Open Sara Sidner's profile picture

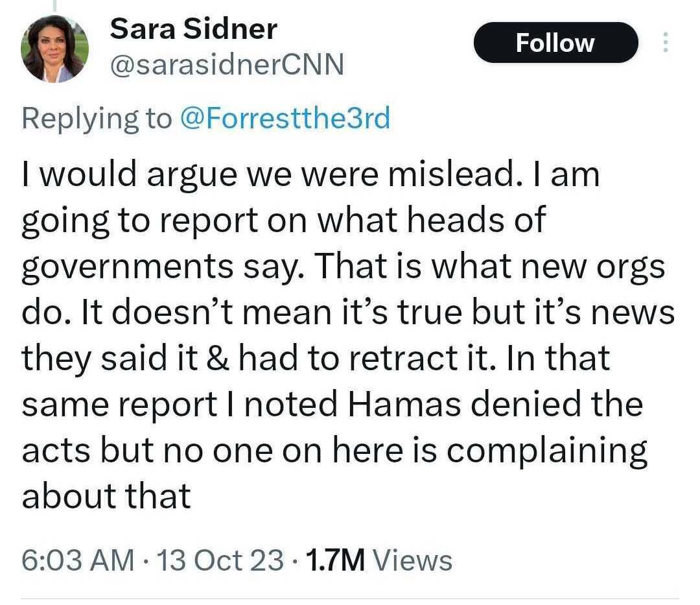pos(54,49)
